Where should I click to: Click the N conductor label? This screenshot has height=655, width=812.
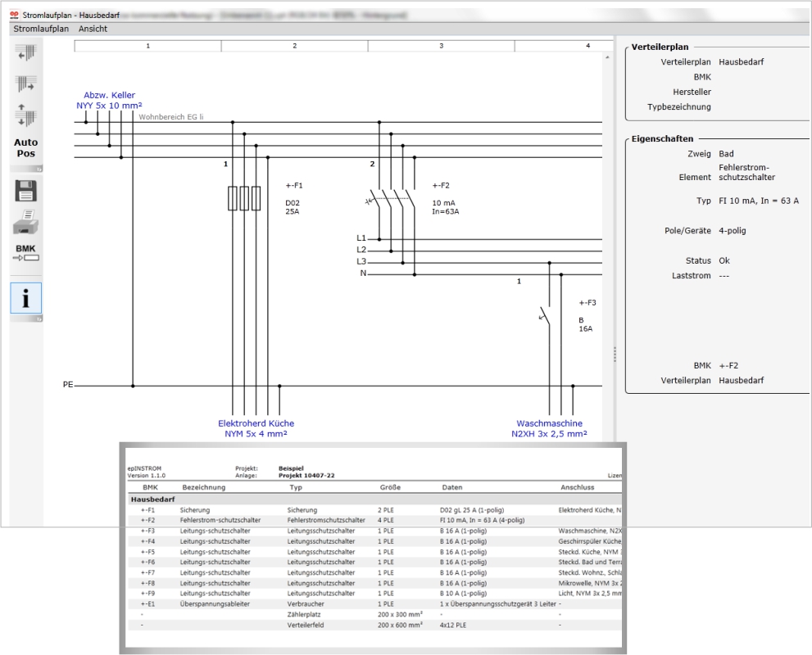[x=363, y=273]
